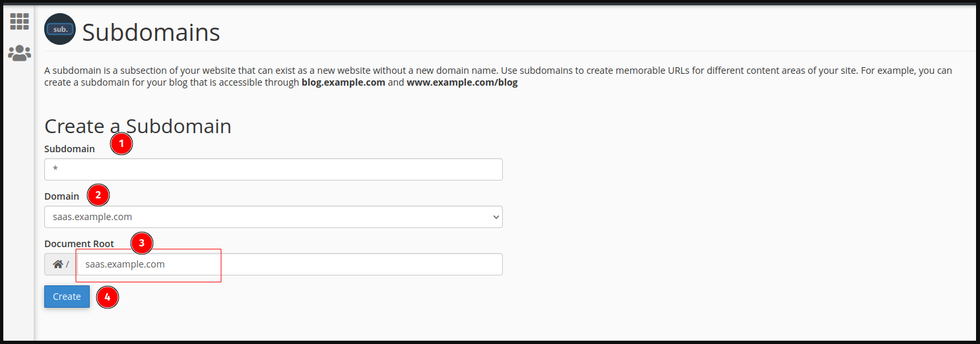This screenshot has width=980, height=344.
Task: Click the red step 3 marker
Action: click(141, 243)
